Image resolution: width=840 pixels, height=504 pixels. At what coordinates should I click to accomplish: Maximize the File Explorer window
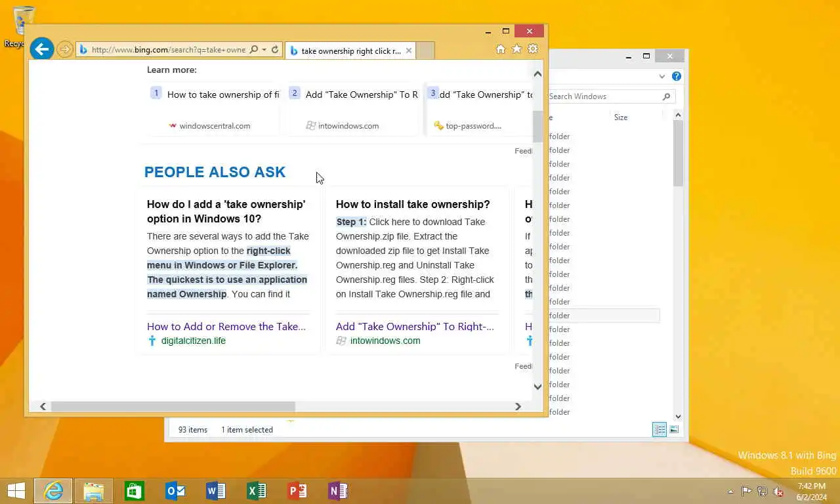646,56
